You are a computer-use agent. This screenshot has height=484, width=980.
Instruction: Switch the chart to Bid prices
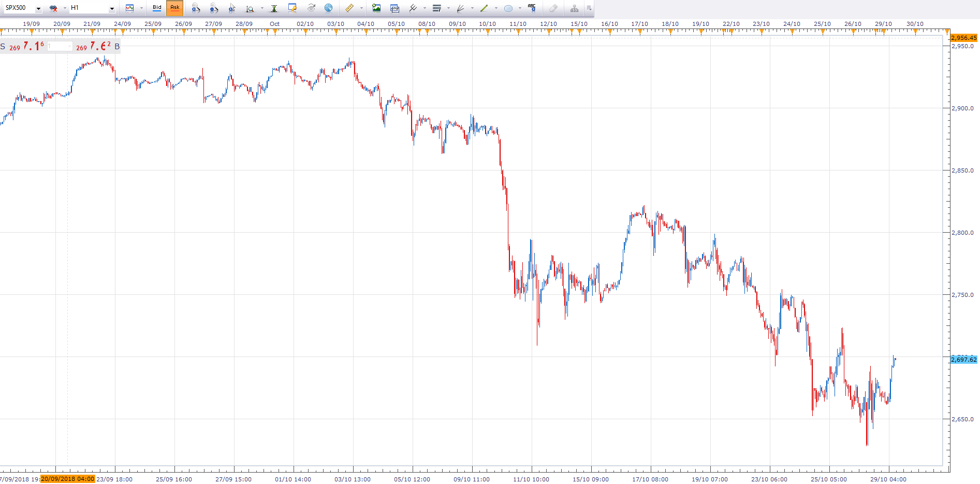[157, 8]
